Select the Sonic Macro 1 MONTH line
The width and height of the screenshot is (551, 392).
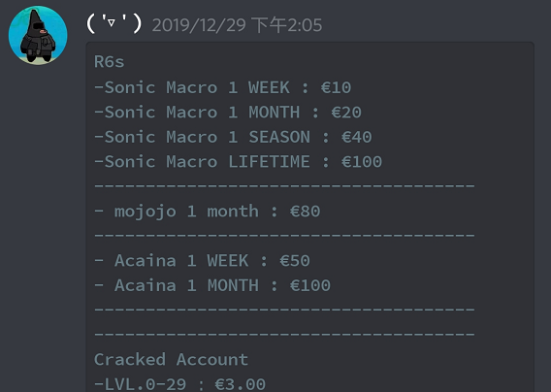228,113
